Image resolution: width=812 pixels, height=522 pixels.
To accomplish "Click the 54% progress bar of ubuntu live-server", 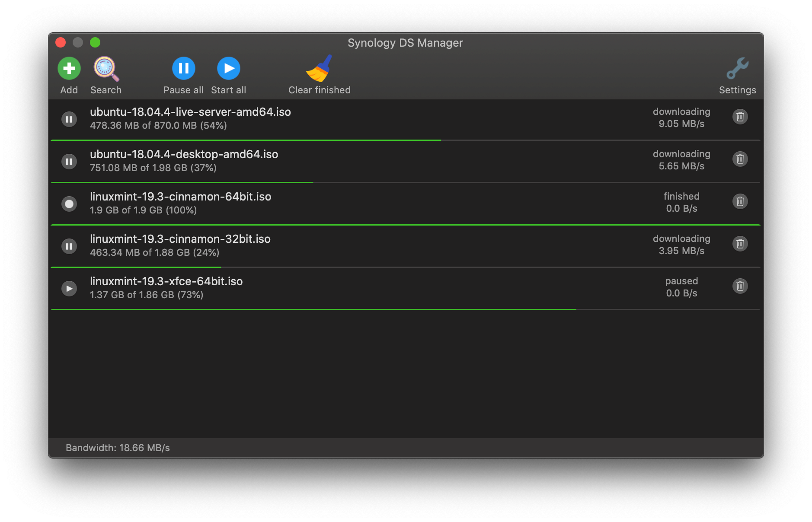I will pos(406,140).
